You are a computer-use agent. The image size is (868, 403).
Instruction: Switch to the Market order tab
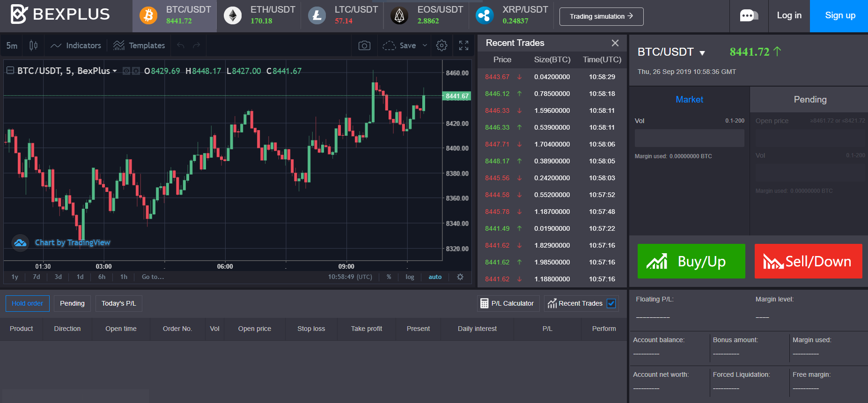(x=689, y=99)
